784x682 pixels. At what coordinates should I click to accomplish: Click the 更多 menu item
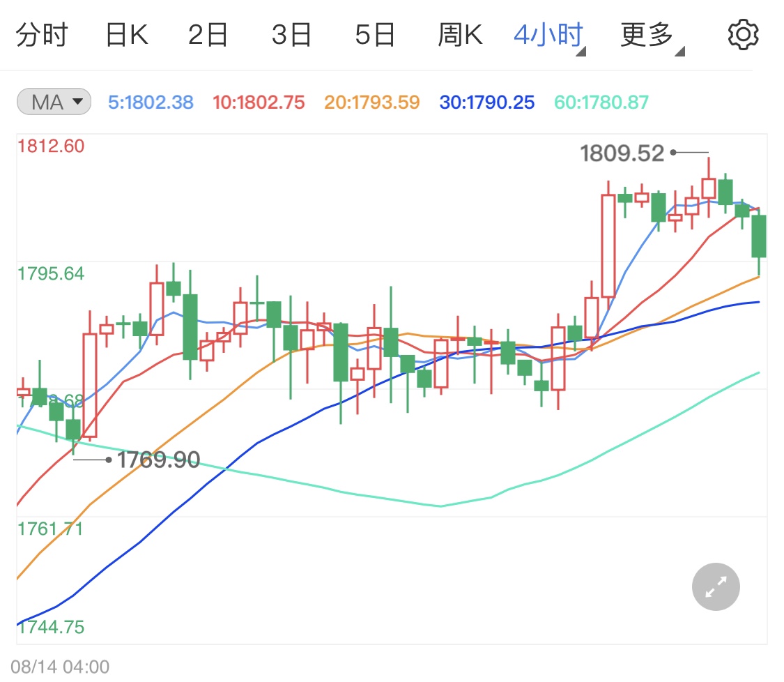[647, 33]
